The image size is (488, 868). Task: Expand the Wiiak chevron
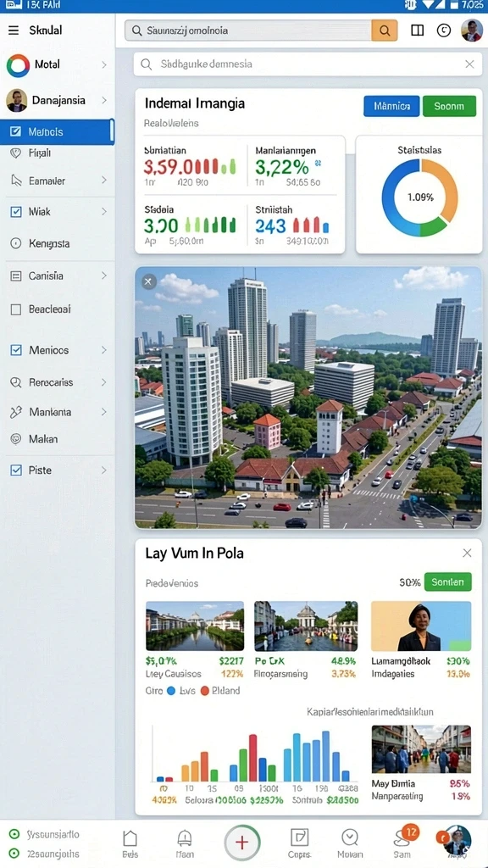pyautogui.click(x=104, y=211)
